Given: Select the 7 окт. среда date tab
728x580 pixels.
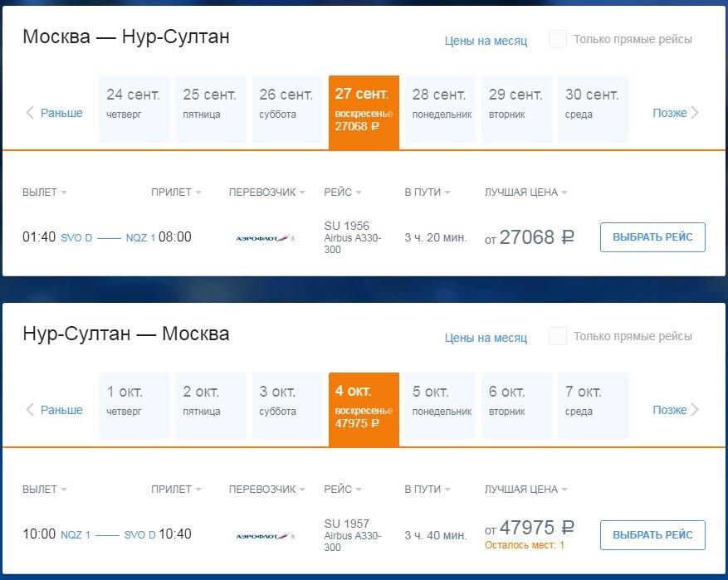Looking at the screenshot, I should coord(594,406).
